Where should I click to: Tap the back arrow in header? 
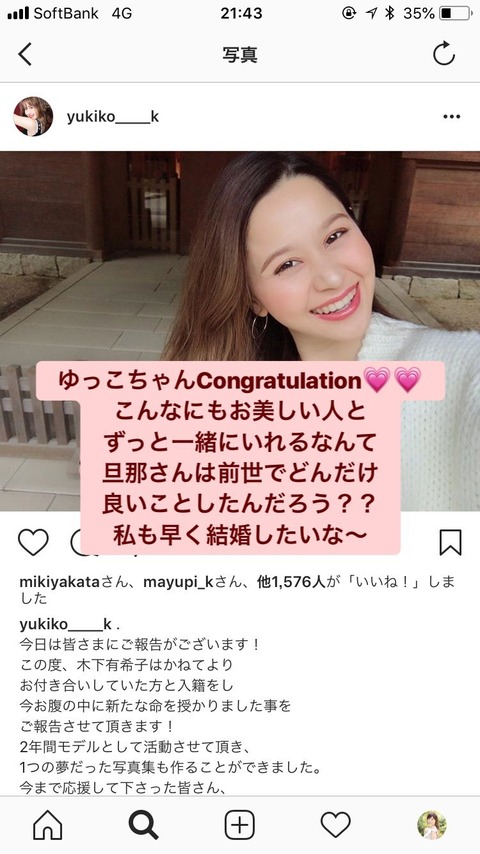25,54
